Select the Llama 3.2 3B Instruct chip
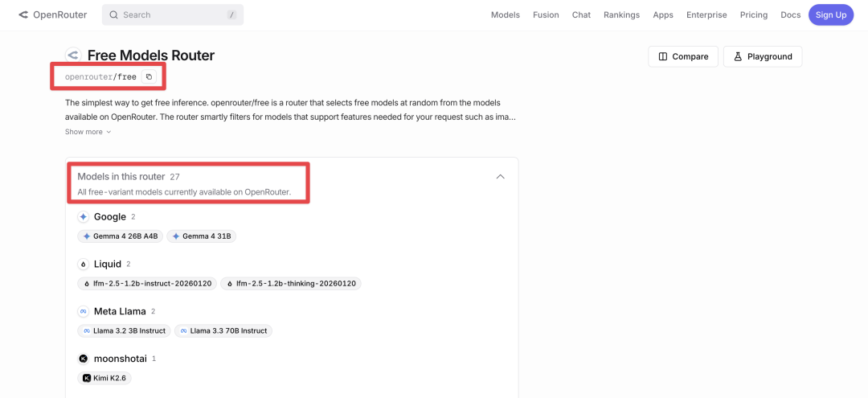Screen dimensions: 868x398 tap(124, 331)
